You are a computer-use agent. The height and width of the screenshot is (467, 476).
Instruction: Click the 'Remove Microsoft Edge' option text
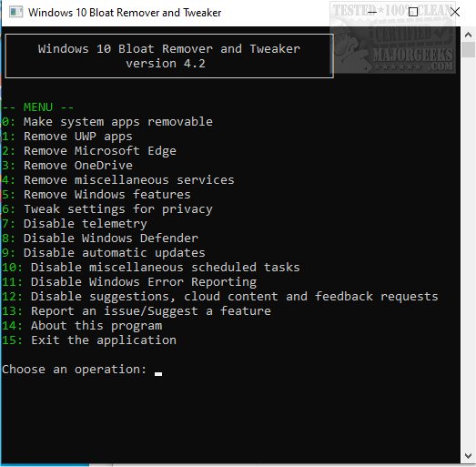point(100,151)
